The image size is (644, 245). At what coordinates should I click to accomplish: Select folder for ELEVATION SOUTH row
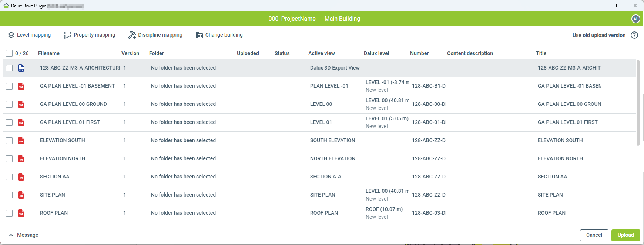[x=183, y=141]
